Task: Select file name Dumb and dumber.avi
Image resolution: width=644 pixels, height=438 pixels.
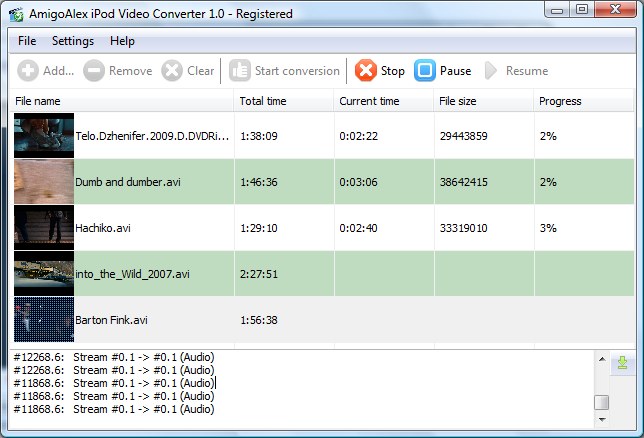Action: [x=128, y=182]
